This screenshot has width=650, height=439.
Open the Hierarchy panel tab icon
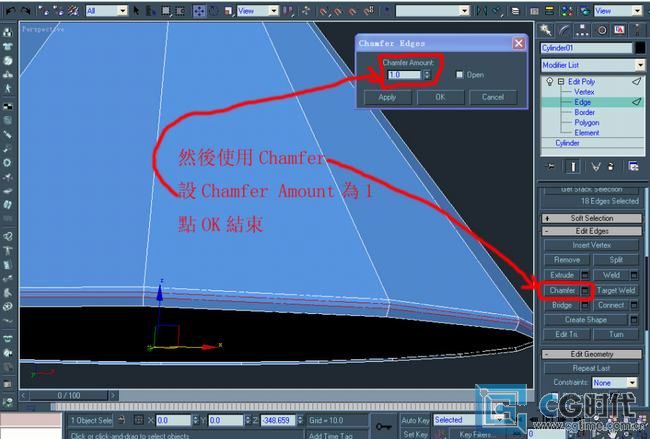point(580,30)
